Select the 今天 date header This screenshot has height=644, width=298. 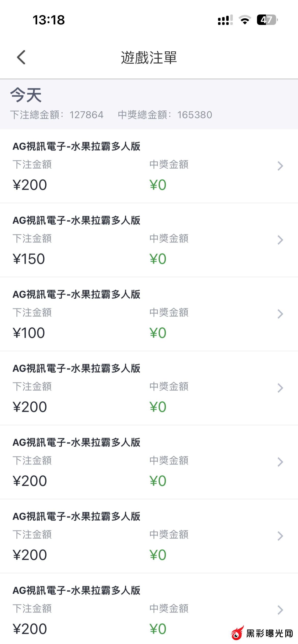point(26,95)
